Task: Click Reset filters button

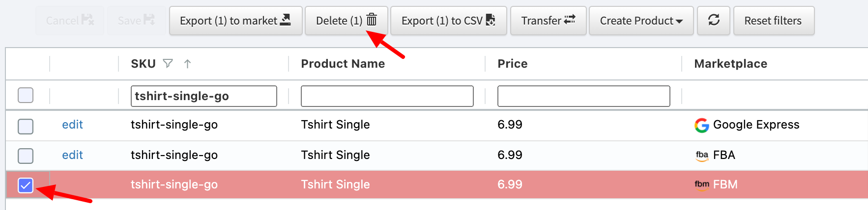Action: click(x=774, y=21)
